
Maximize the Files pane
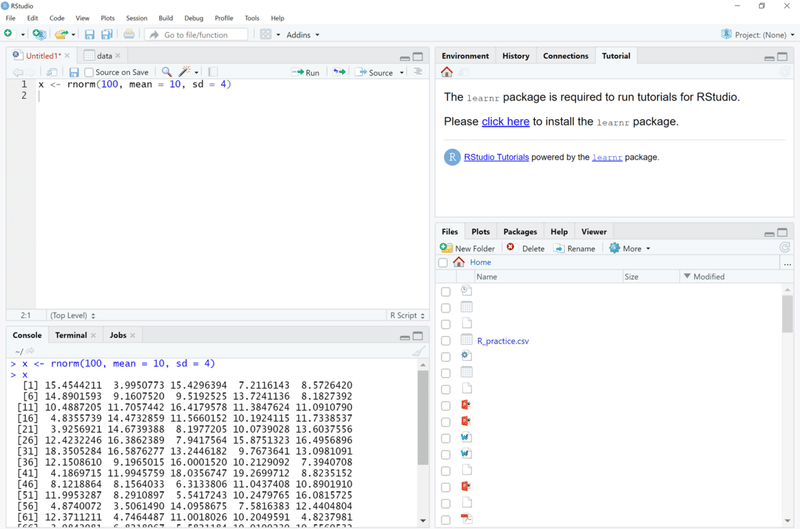click(x=782, y=233)
